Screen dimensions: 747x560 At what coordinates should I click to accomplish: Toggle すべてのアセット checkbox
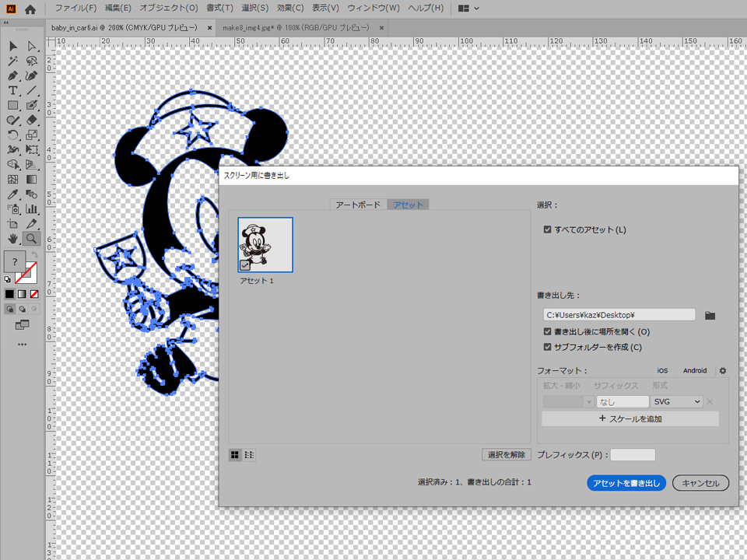(547, 229)
